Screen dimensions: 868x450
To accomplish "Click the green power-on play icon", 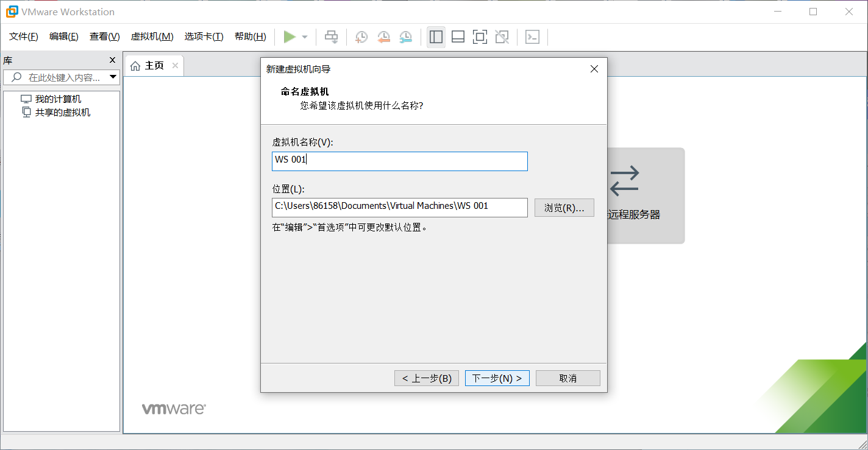I will [x=290, y=37].
